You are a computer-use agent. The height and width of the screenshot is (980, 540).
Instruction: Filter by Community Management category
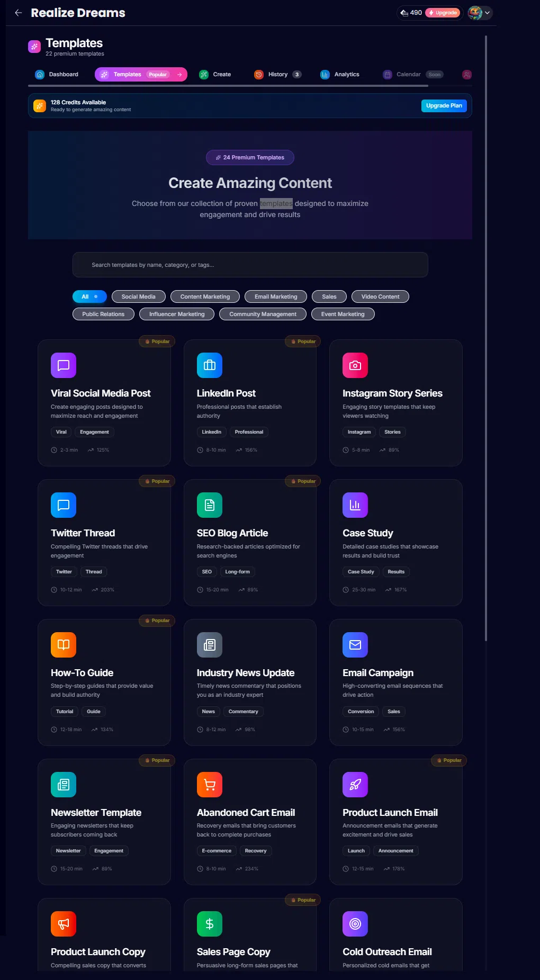point(263,314)
